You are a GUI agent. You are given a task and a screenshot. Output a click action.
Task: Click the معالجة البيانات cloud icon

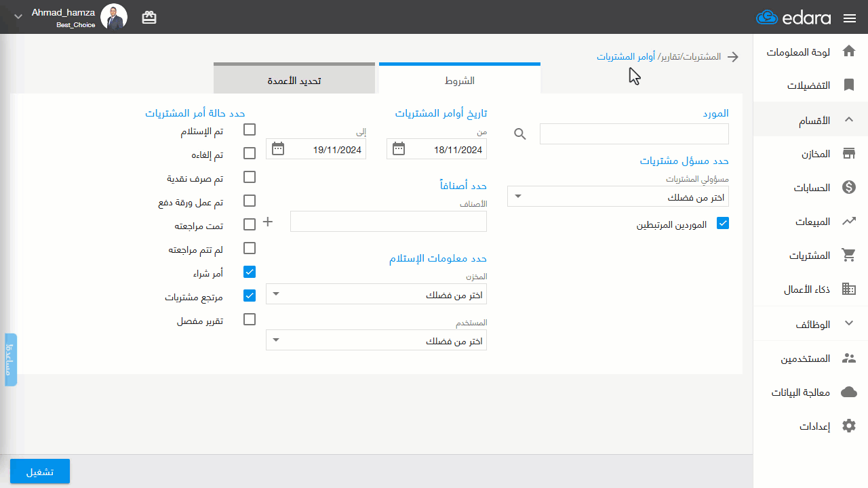click(848, 392)
